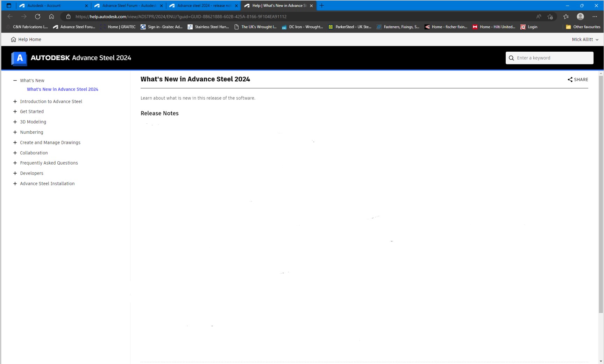The width and height of the screenshot is (604, 364).
Task: View site information lock icon
Action: tap(68, 16)
